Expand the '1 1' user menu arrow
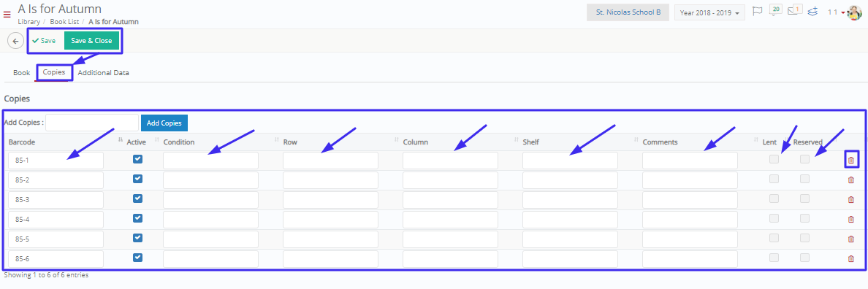Viewport: 868px width, 289px height. click(842, 12)
